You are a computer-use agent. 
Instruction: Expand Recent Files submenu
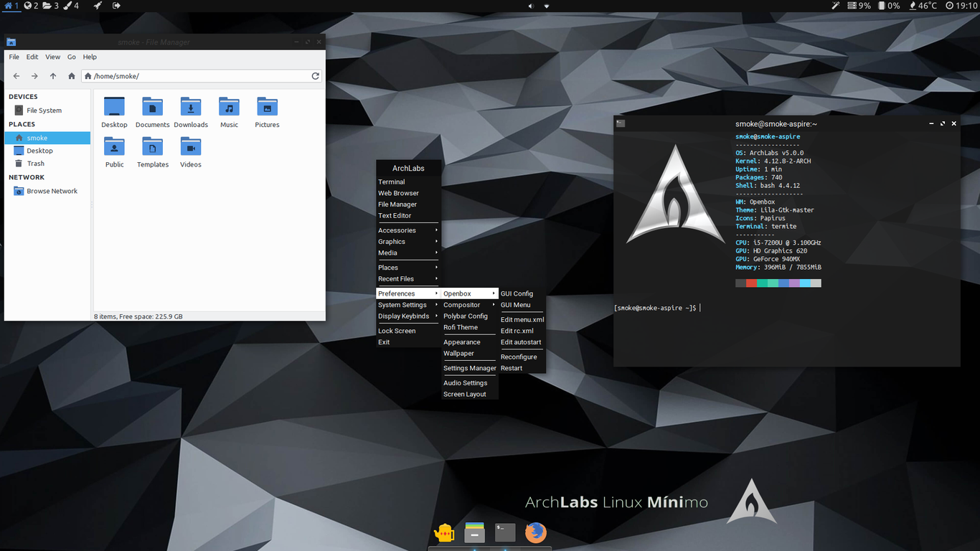click(x=408, y=279)
